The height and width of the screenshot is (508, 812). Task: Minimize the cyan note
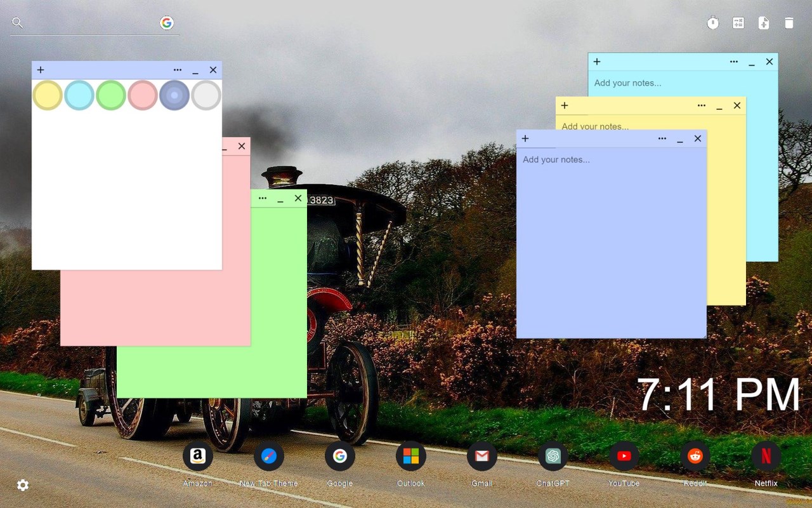(x=752, y=62)
